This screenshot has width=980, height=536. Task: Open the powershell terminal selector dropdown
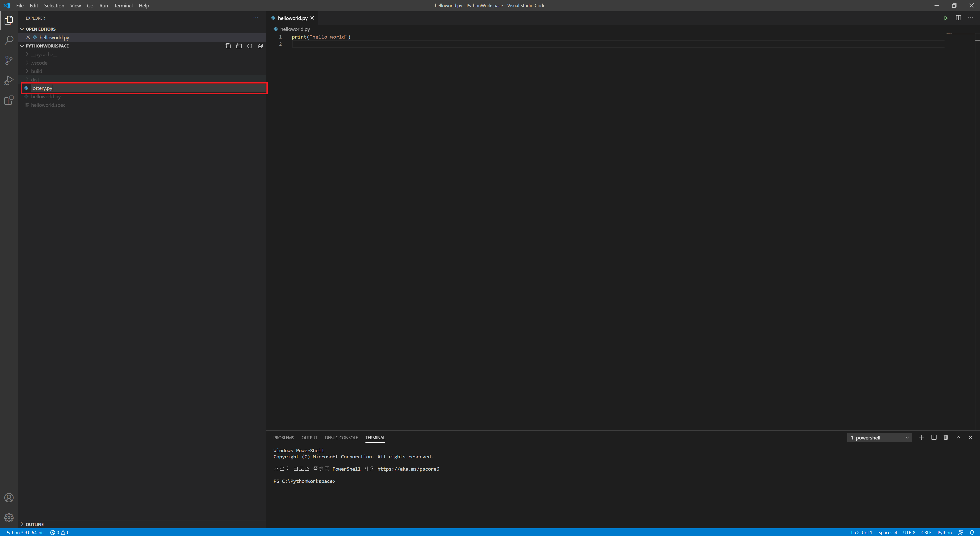point(879,438)
